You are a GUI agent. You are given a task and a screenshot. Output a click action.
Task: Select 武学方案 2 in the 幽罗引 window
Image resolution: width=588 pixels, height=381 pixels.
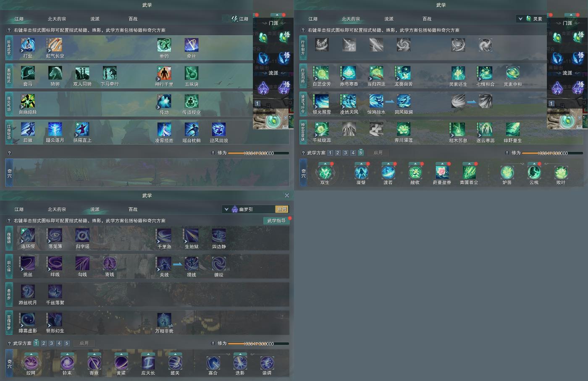44,343
